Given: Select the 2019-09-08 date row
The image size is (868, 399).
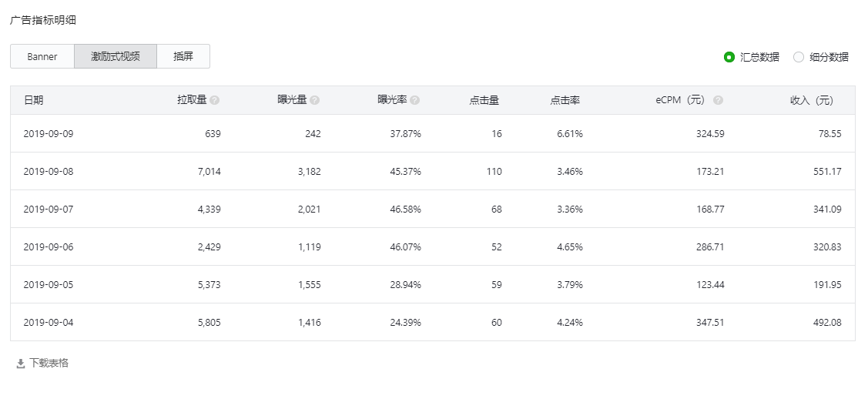Looking at the screenshot, I should [x=433, y=172].
